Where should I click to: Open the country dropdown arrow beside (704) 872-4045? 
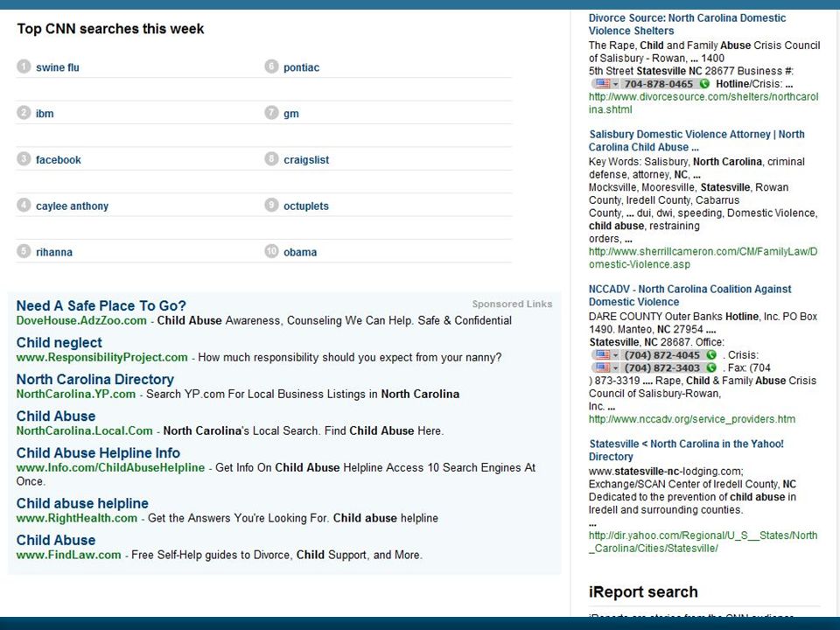[615, 355]
